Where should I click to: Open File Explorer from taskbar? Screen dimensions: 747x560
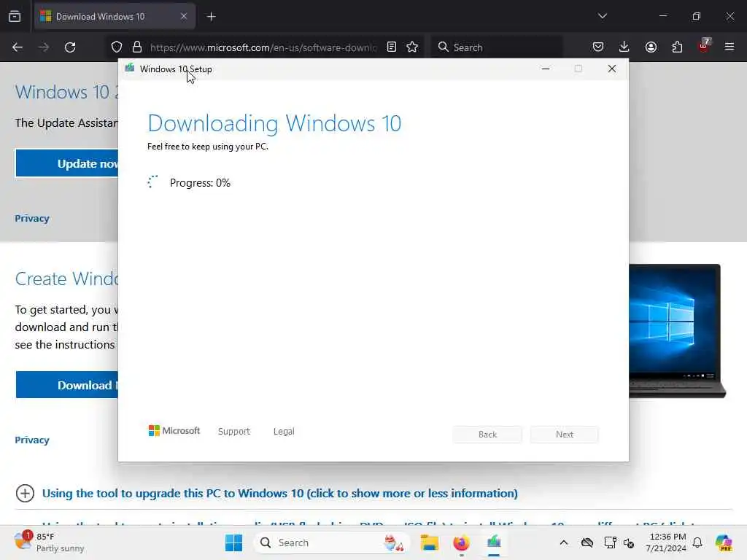point(429,542)
